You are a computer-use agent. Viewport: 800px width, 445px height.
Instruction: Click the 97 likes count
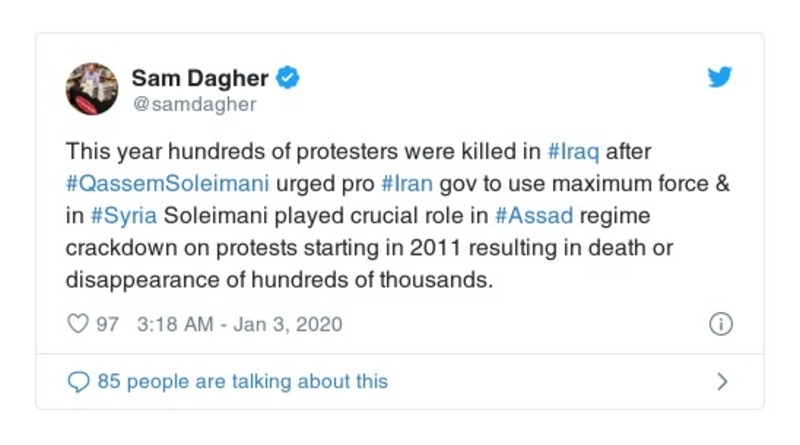click(x=107, y=324)
